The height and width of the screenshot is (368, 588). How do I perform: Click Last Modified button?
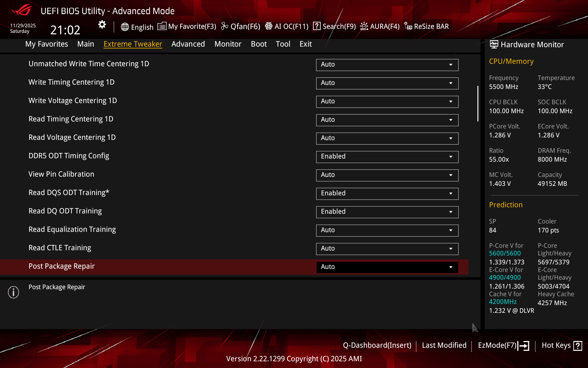[444, 345]
